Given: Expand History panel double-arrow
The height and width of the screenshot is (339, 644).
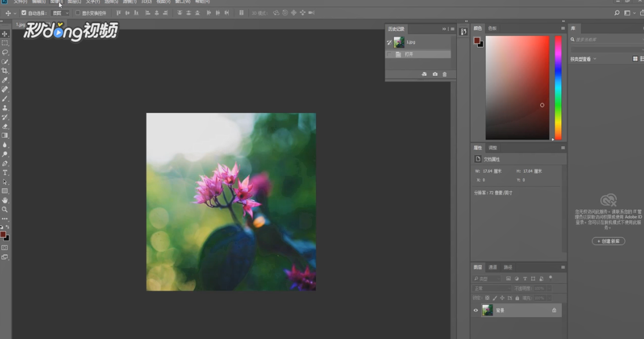Looking at the screenshot, I should tap(444, 29).
